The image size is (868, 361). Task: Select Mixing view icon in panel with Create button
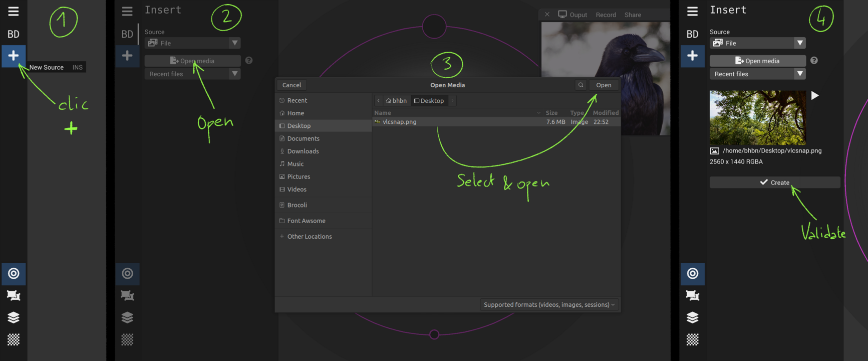(x=692, y=273)
